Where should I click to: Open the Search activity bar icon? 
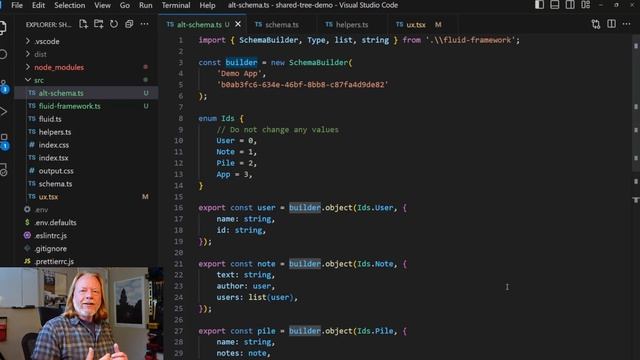3,54
